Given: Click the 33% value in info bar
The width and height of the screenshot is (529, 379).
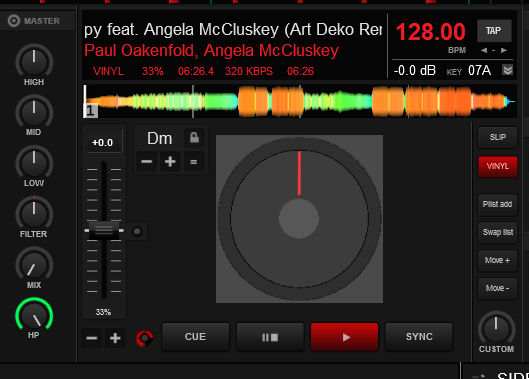Looking at the screenshot, I should 152,71.
